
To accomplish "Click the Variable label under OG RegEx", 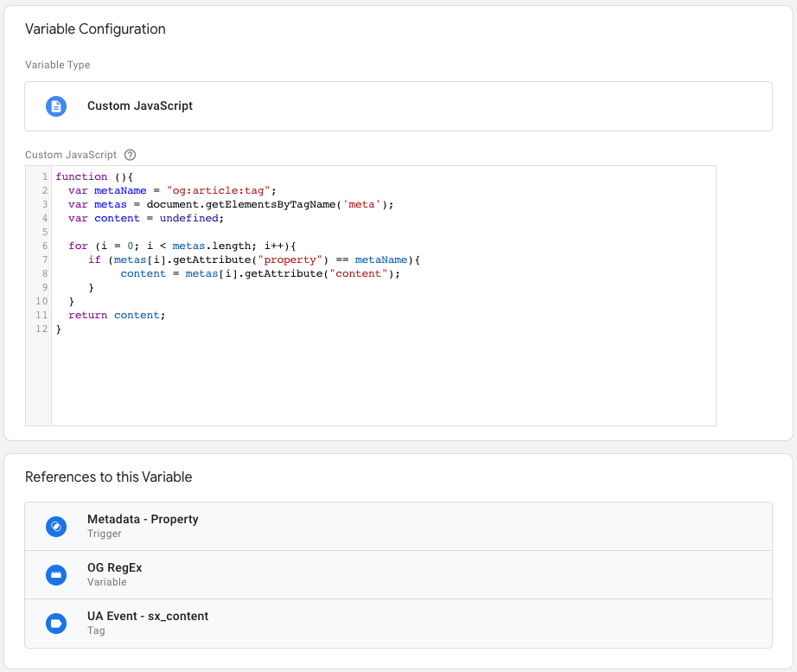I will click(x=106, y=582).
